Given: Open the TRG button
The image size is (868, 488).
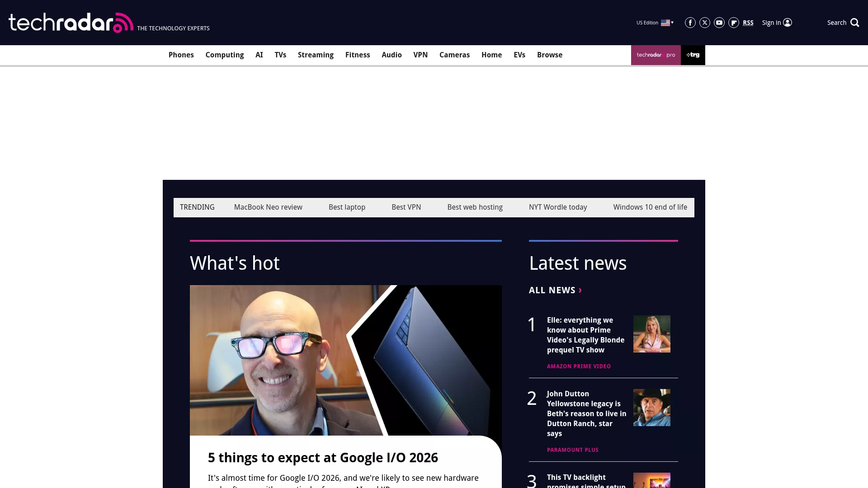Looking at the screenshot, I should (x=693, y=55).
